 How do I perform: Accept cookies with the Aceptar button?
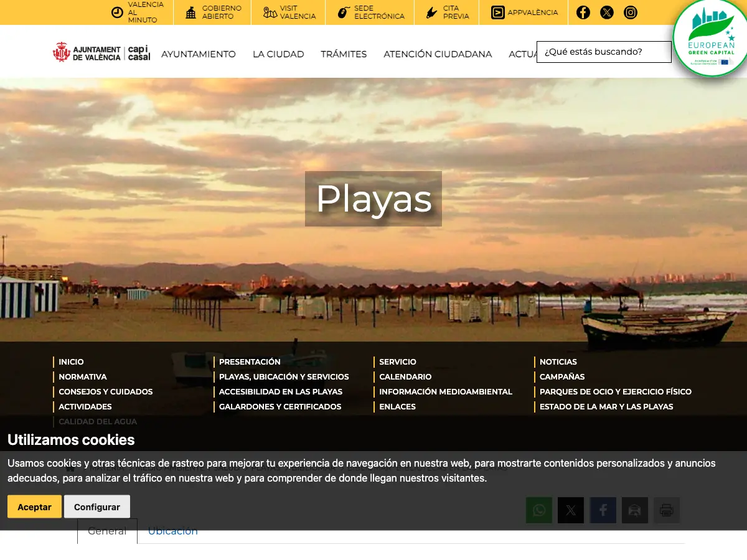pos(34,506)
